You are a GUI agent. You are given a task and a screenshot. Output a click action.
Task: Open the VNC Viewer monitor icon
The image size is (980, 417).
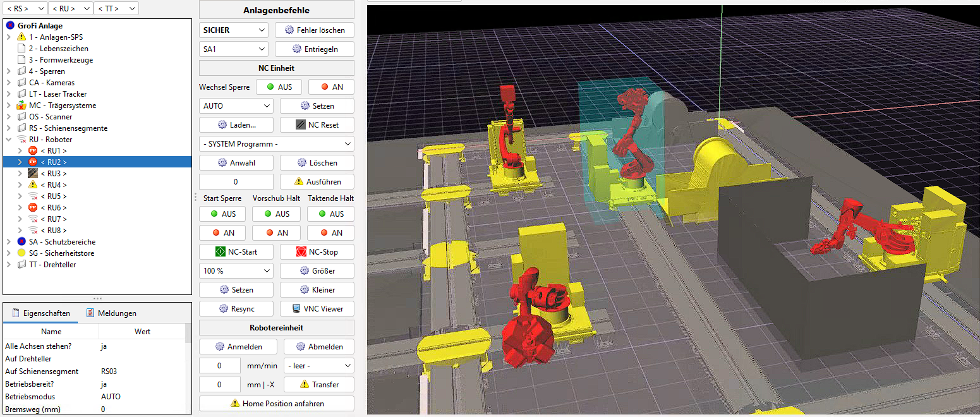click(297, 309)
